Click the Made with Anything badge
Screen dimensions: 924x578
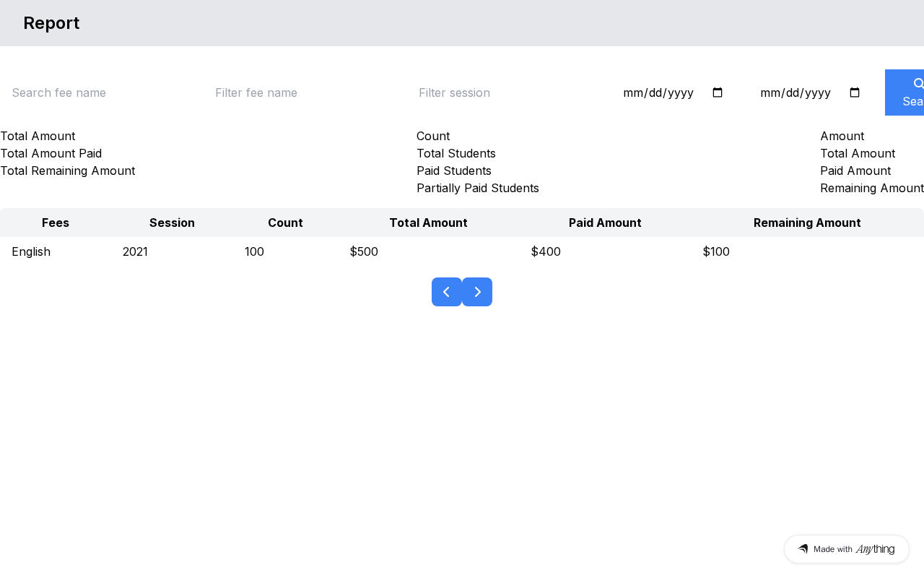846,549
